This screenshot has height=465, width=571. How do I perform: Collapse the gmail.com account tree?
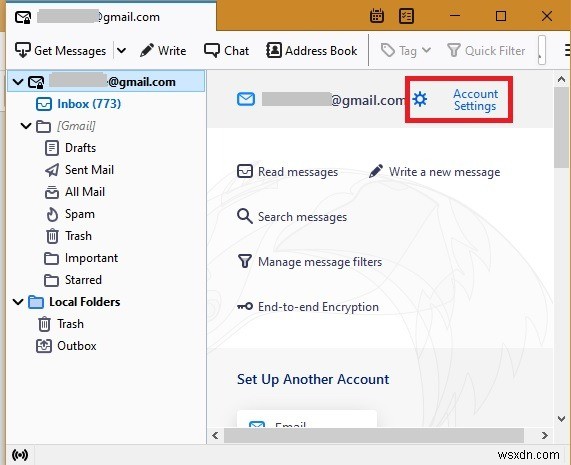[x=18, y=82]
